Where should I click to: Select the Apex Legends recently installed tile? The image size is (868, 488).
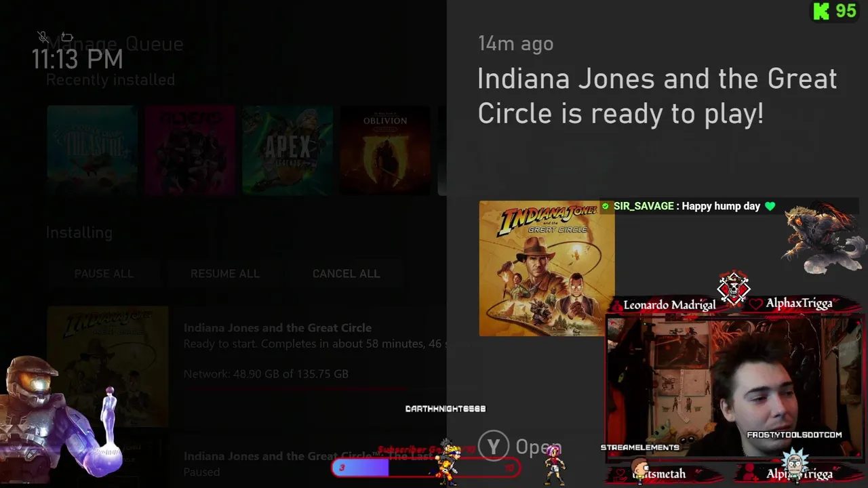tap(288, 150)
